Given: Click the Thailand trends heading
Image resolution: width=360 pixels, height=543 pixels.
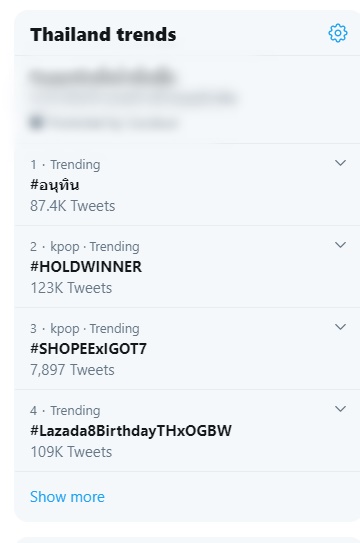Looking at the screenshot, I should click(x=103, y=35).
